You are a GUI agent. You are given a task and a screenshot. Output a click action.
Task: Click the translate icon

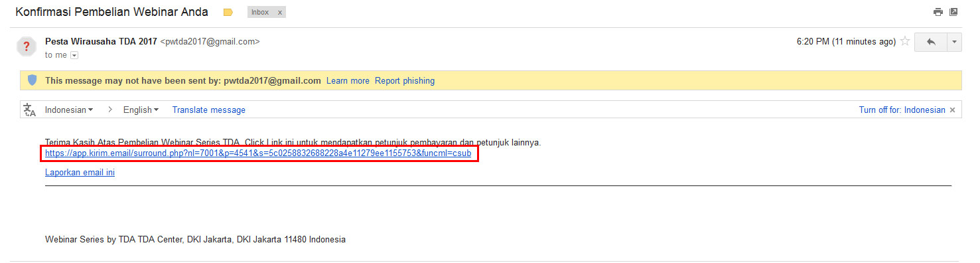(30, 110)
